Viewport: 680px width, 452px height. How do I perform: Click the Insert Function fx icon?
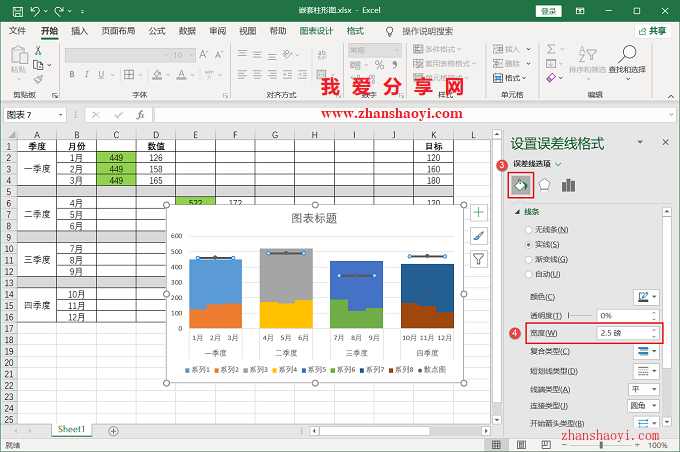coord(140,115)
